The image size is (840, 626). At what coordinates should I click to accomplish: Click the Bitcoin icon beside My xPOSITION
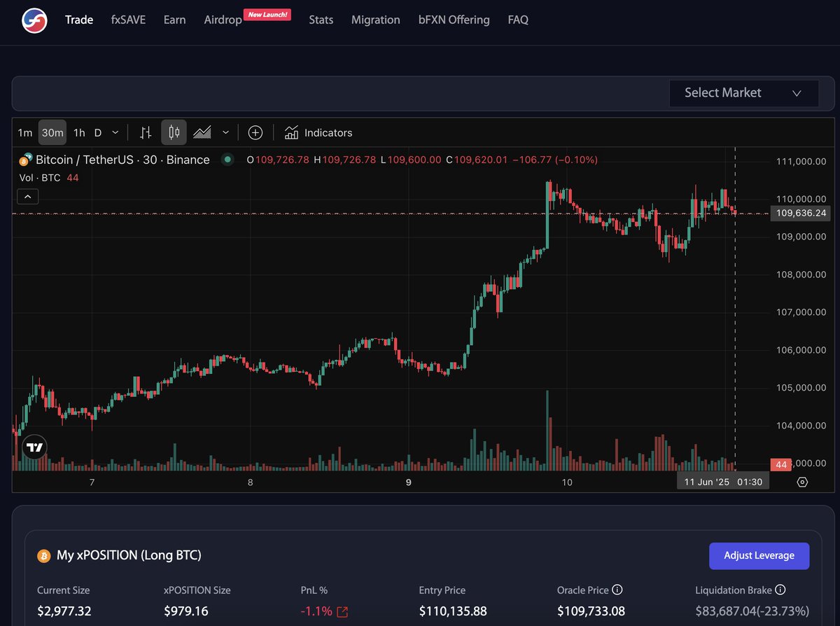click(44, 556)
